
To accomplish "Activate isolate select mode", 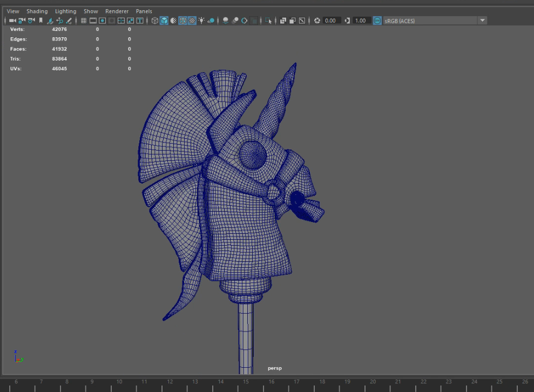I will tap(268, 21).
